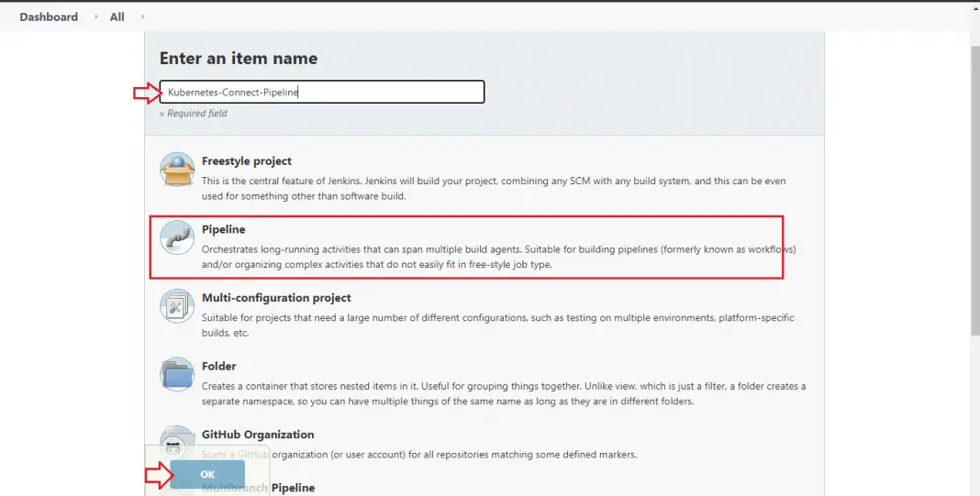
Task: Choose the Pipeline item type title
Action: click(x=224, y=229)
